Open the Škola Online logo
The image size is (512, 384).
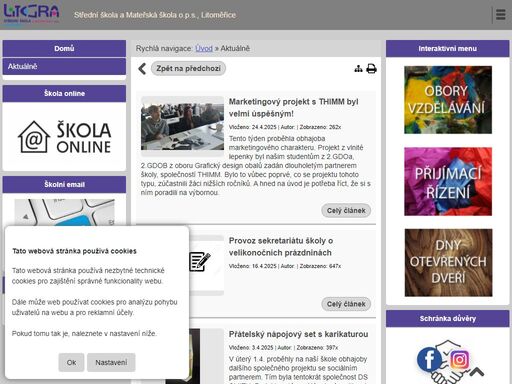pos(64,137)
